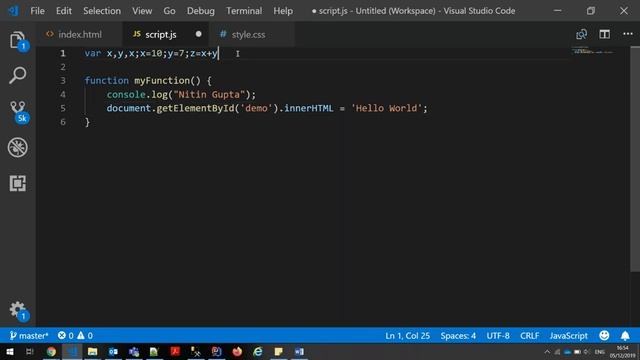This screenshot has height=360, width=640.
Task: Open the Explorer view in activity bar
Action: click(x=18, y=40)
